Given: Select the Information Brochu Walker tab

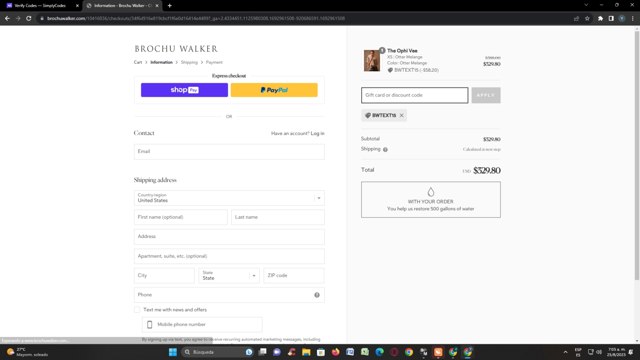Looking at the screenshot, I should 122,6.
